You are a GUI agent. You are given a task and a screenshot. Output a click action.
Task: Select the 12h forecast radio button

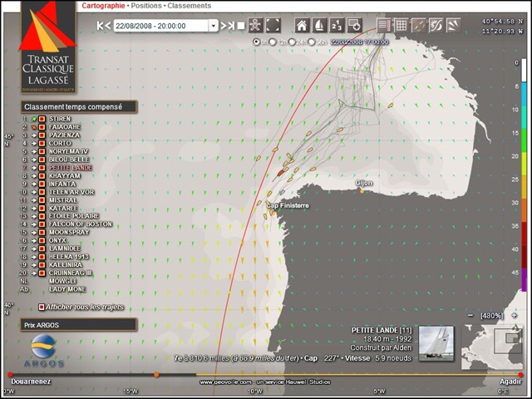point(273,42)
